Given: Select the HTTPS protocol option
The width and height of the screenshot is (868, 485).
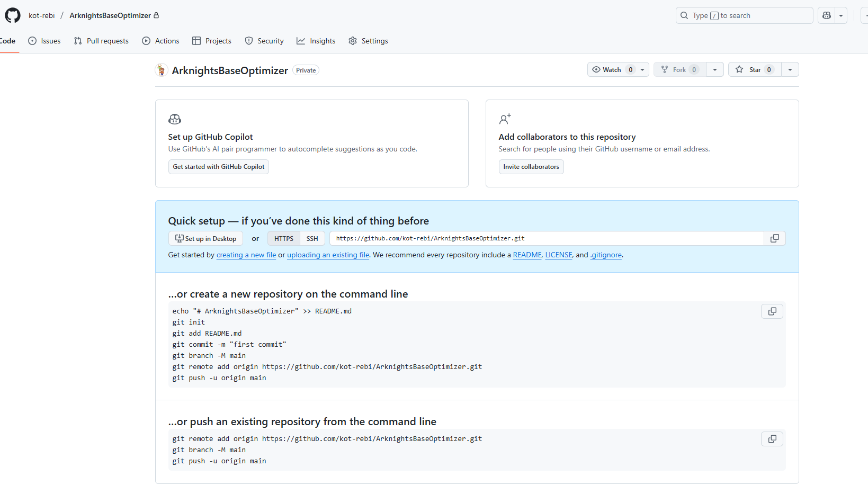Looking at the screenshot, I should pos(284,238).
